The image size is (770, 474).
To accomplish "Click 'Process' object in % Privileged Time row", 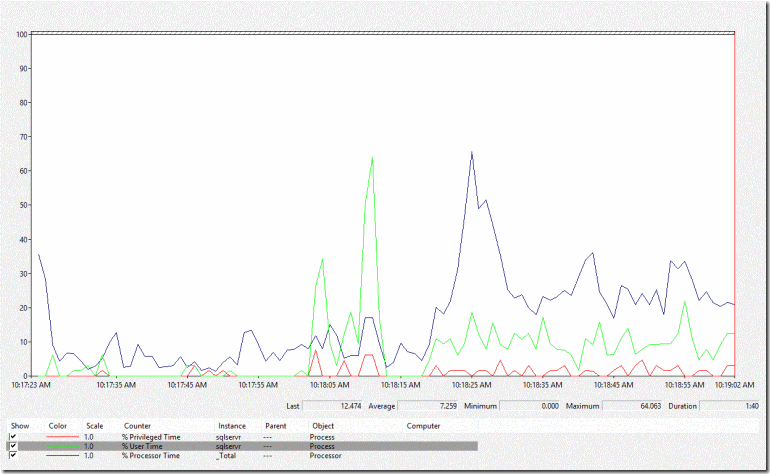I will pyautogui.click(x=322, y=437).
